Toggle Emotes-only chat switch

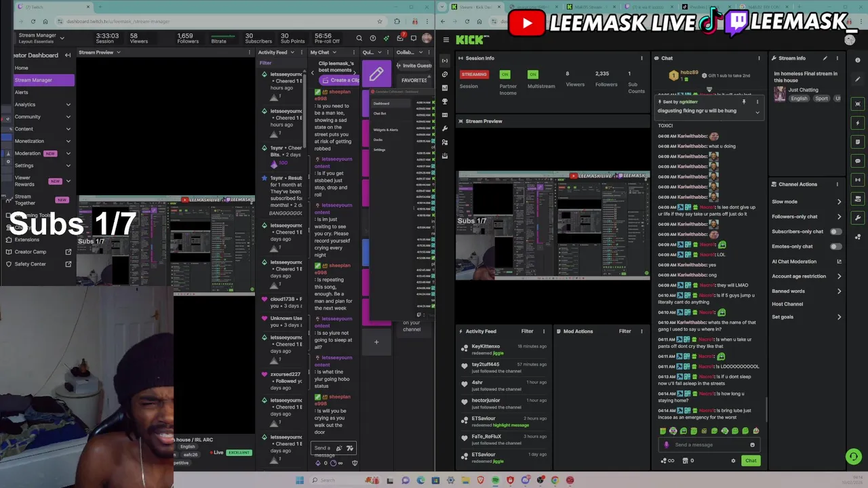tap(835, 247)
